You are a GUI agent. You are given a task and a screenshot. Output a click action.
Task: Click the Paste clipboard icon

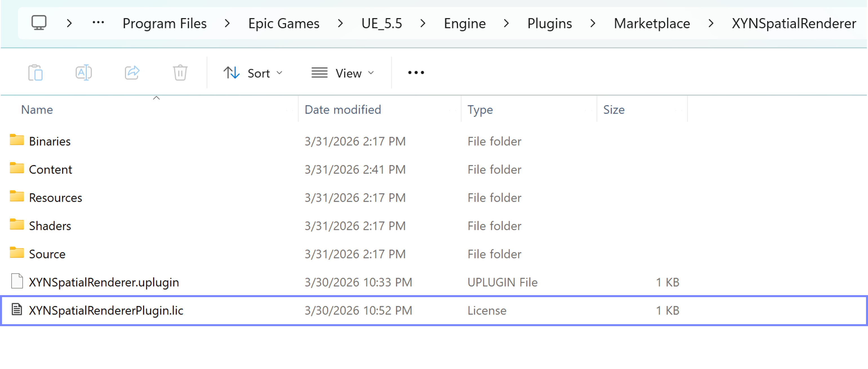pos(35,72)
